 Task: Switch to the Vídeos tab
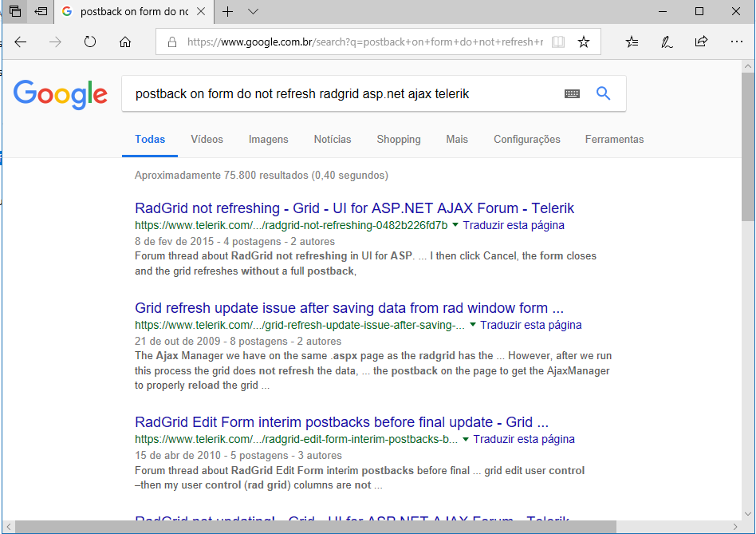pyautogui.click(x=207, y=140)
